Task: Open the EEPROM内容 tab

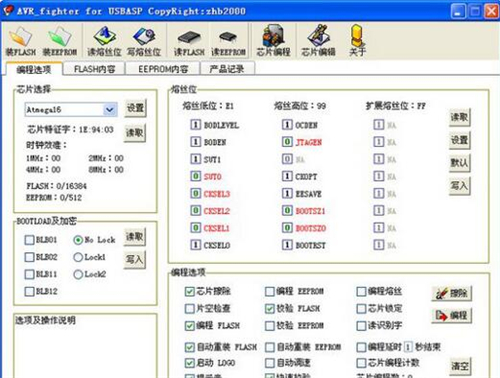Action: (x=163, y=69)
